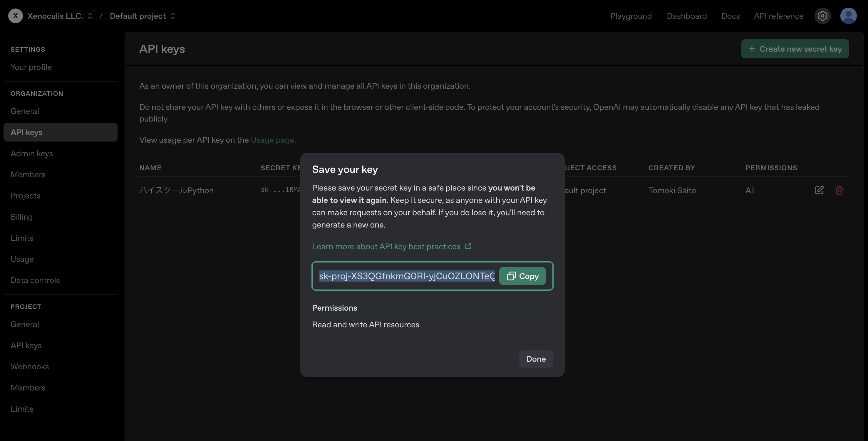Image resolution: width=868 pixels, height=441 pixels.
Task: Click Create new secret key
Action: click(x=795, y=49)
